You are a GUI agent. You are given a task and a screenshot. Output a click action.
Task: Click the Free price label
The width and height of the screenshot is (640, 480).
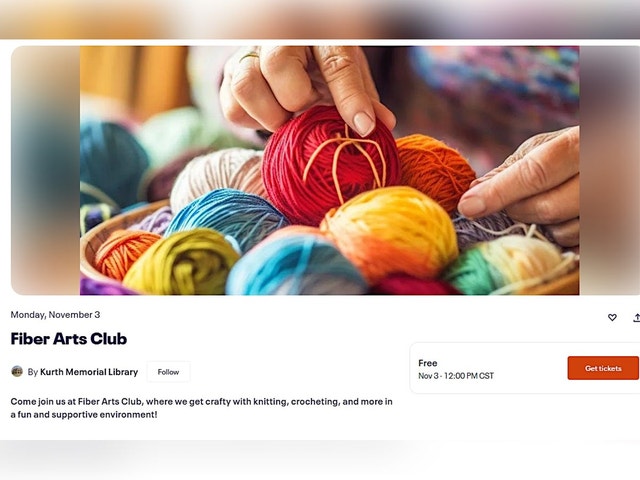pyautogui.click(x=427, y=363)
